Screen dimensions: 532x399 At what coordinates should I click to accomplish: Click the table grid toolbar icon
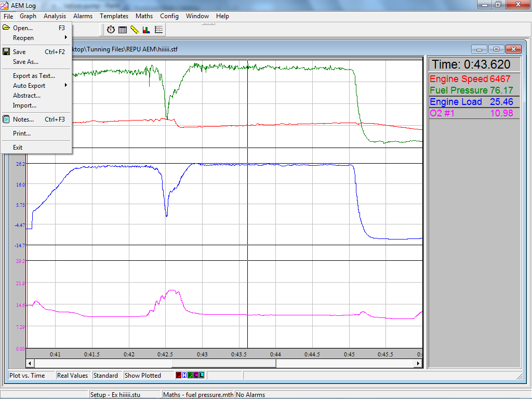pos(123,30)
